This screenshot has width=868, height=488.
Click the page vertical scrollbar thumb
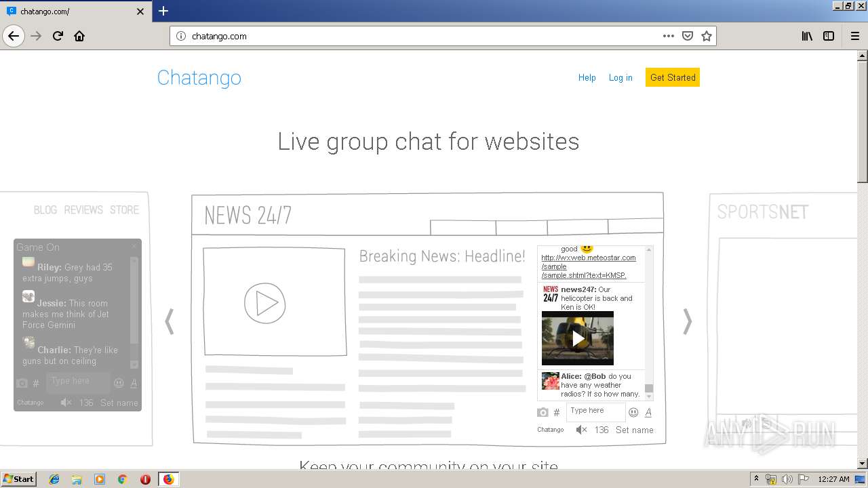point(863,121)
